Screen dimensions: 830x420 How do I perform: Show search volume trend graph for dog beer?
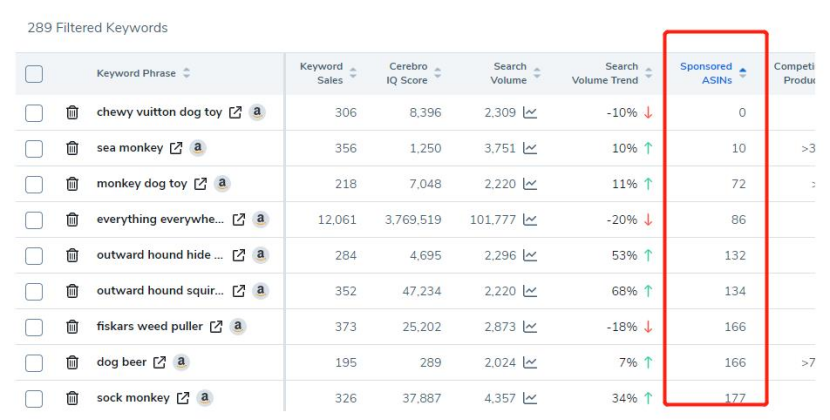(530, 362)
